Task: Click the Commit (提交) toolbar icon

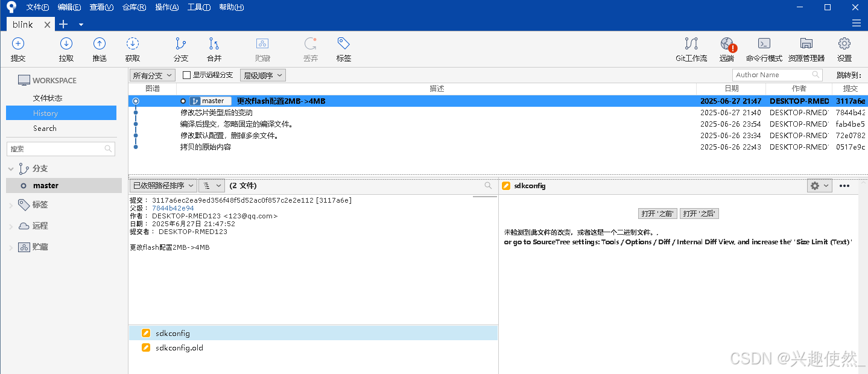Action: [18, 43]
